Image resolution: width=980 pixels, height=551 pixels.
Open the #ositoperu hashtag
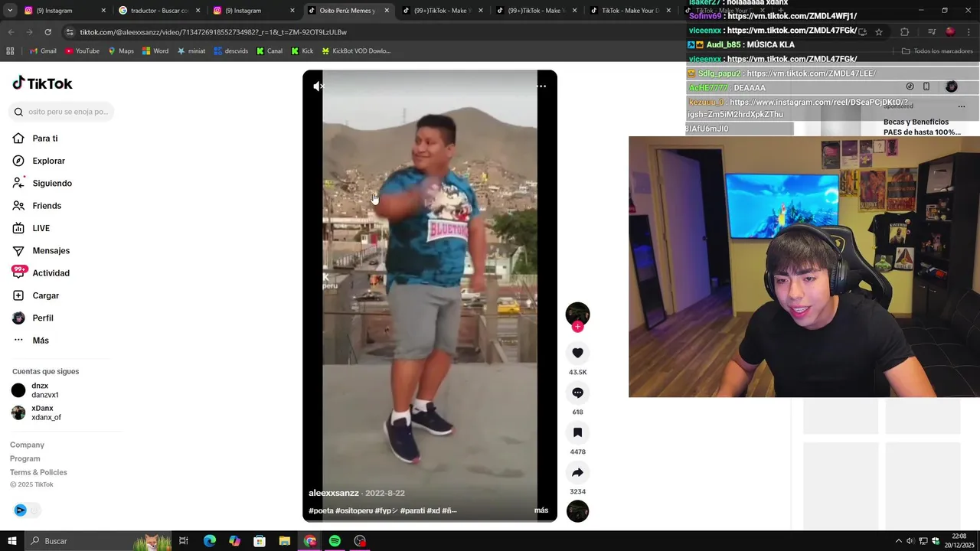tap(354, 510)
